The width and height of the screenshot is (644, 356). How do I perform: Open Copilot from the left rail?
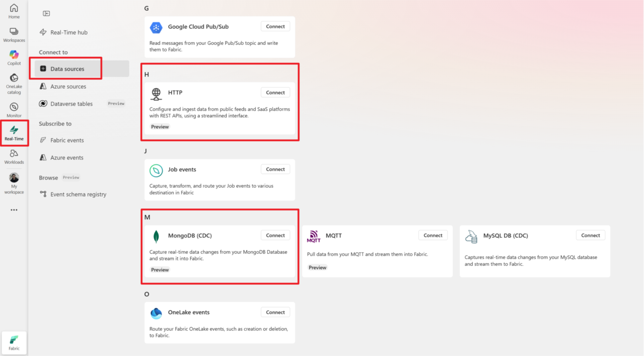[x=14, y=57]
